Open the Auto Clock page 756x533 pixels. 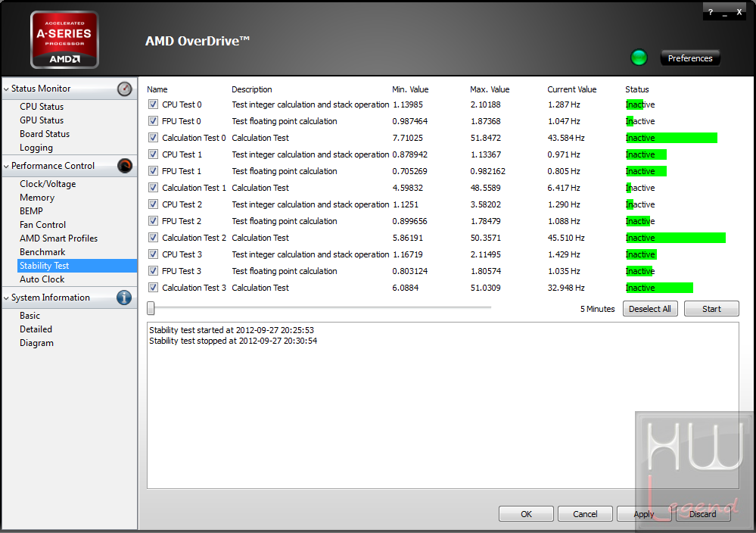pyautogui.click(x=42, y=279)
